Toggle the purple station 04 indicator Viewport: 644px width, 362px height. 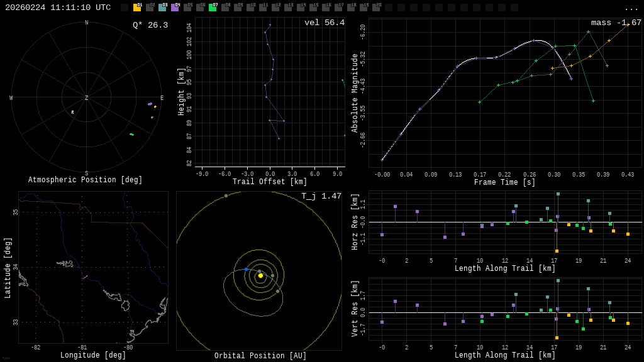click(175, 8)
